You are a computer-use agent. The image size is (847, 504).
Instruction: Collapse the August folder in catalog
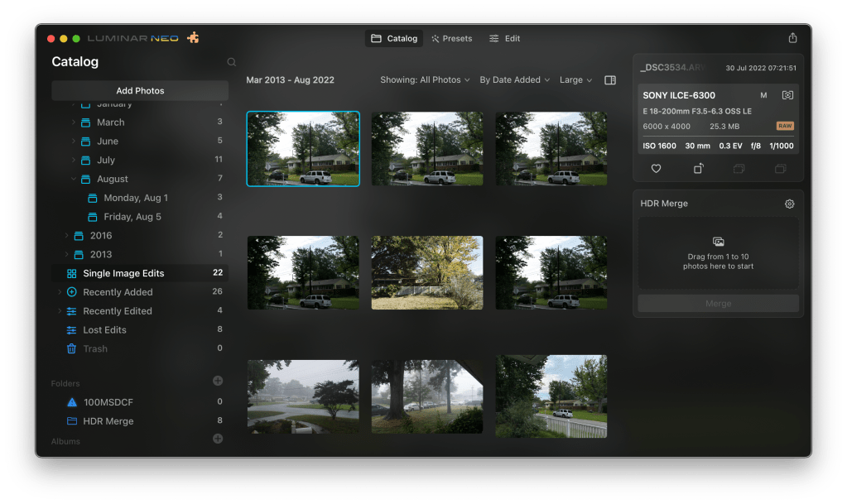[74, 179]
